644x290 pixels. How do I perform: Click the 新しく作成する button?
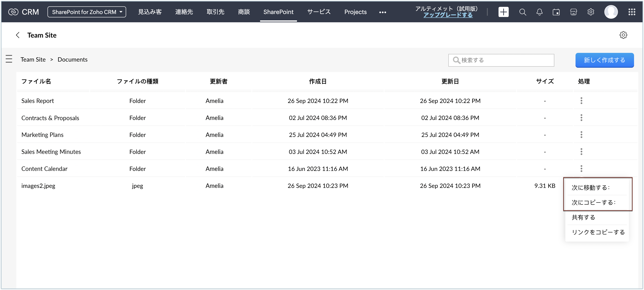click(604, 60)
